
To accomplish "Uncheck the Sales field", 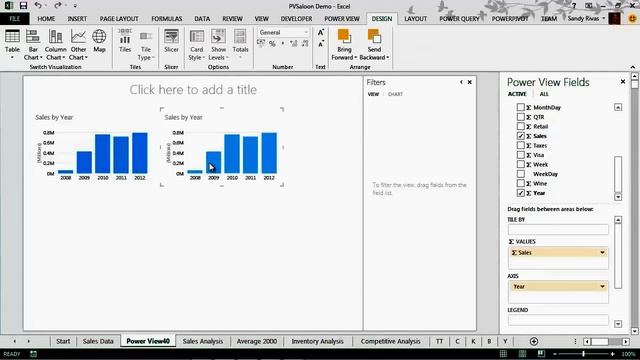I will coord(520,136).
